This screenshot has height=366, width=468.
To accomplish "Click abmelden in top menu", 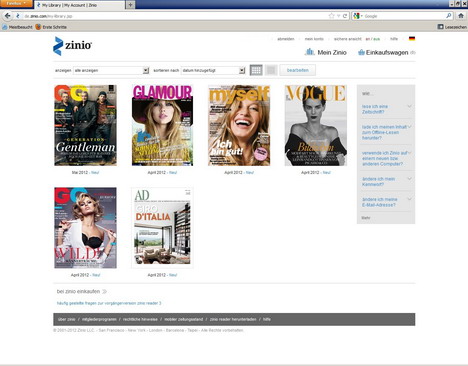I will tap(286, 39).
